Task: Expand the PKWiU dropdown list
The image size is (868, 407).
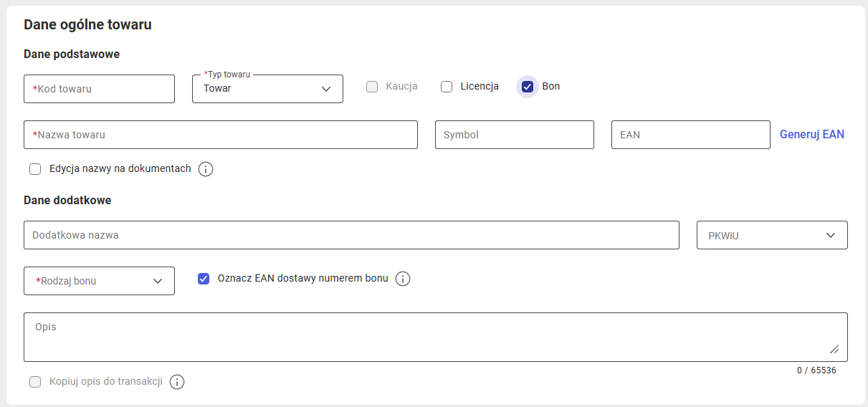Action: [772, 235]
